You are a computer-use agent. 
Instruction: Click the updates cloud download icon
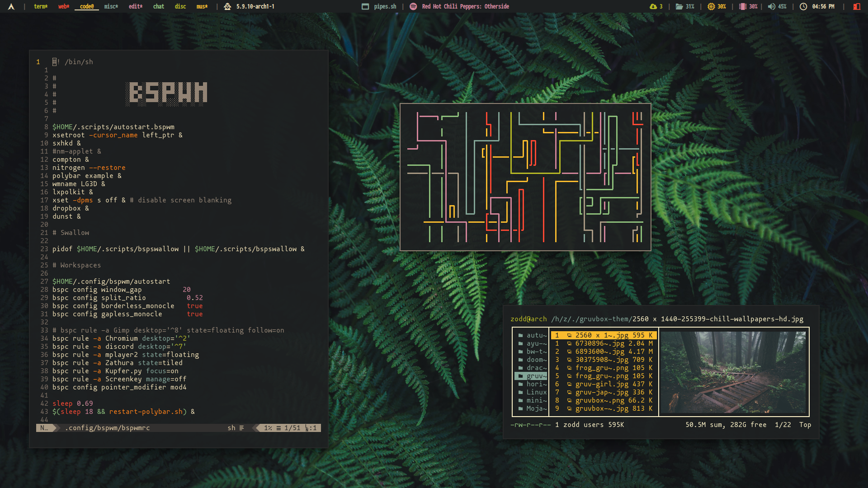(x=653, y=6)
